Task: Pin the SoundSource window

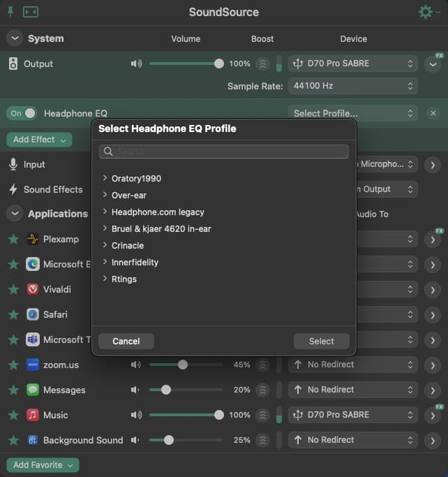Action: click(x=10, y=12)
